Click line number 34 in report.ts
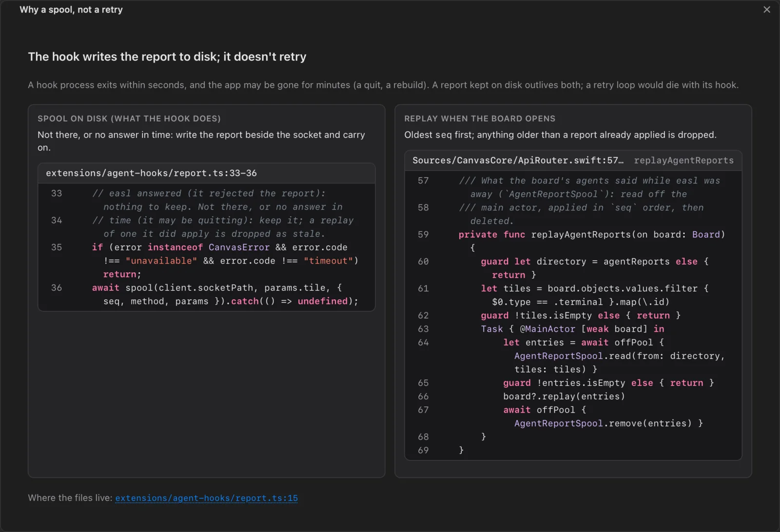Image resolution: width=780 pixels, height=532 pixels. click(x=57, y=220)
